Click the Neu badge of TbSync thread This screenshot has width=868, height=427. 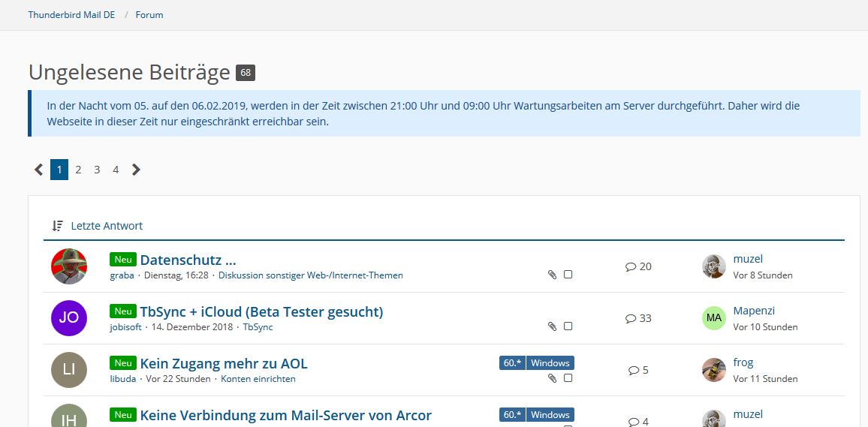[x=123, y=311]
